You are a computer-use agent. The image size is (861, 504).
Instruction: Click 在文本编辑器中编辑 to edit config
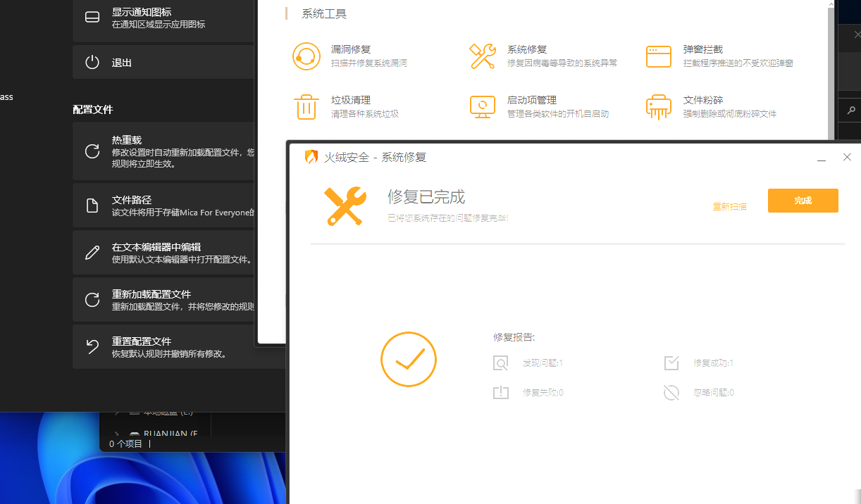[163, 253]
